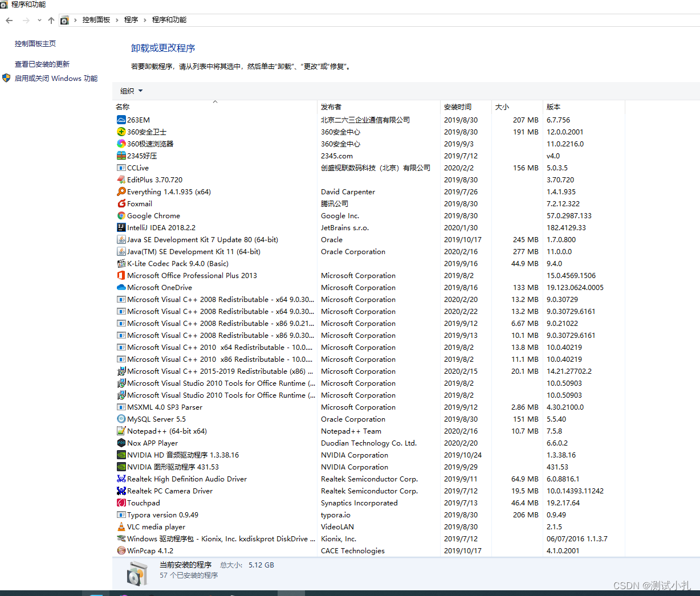The width and height of the screenshot is (700, 596).
Task: Click version 57.0.2987.133
Action: pyautogui.click(x=569, y=215)
